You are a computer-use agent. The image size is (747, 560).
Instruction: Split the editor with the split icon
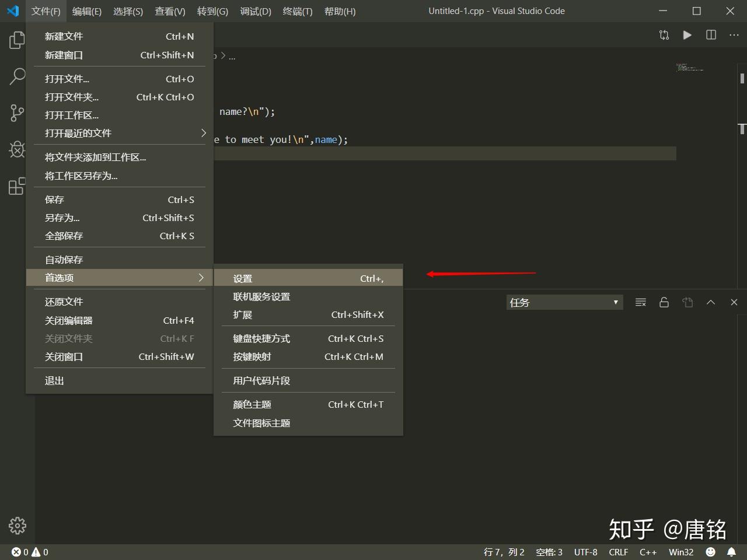pos(711,35)
